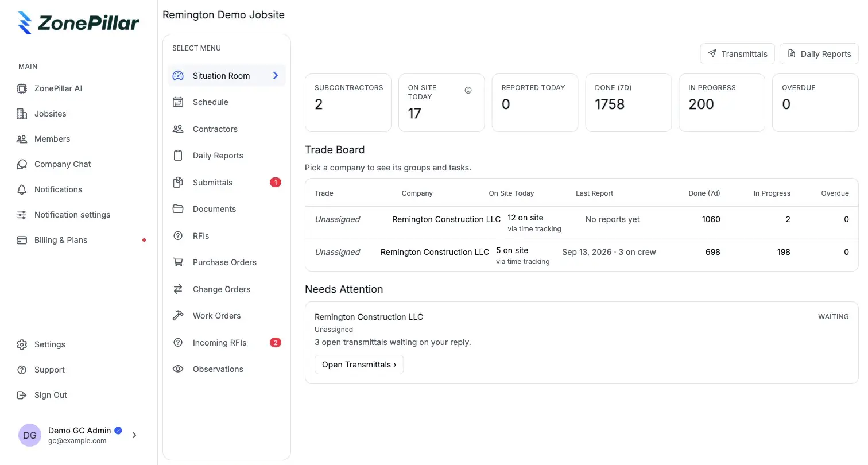Viewport: 868px width, 465px height.
Task: Click the WAITING status label
Action: 834,316
